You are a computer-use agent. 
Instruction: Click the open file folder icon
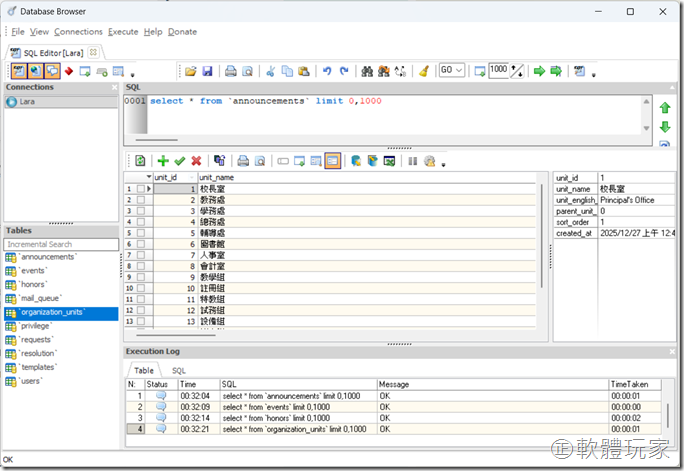coord(191,71)
